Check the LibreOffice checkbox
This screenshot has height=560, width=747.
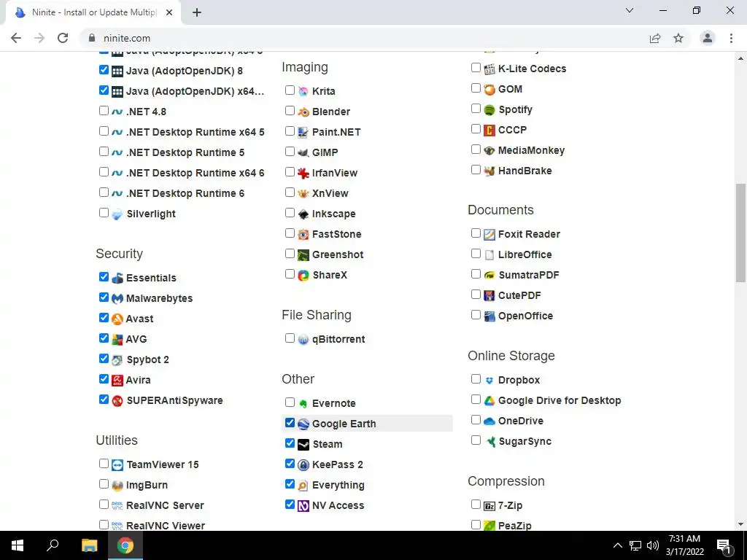point(476,253)
